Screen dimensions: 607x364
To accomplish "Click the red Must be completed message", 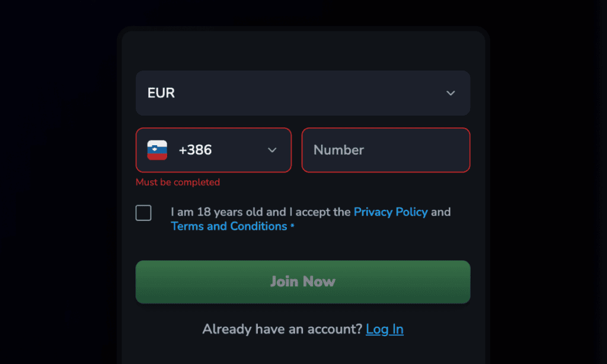I will 178,182.
